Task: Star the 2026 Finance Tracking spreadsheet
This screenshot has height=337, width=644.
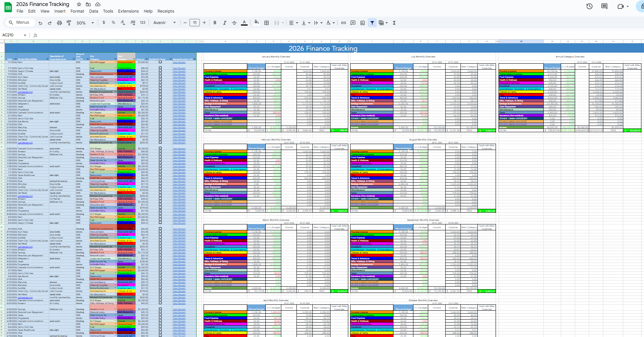Action: [78, 4]
